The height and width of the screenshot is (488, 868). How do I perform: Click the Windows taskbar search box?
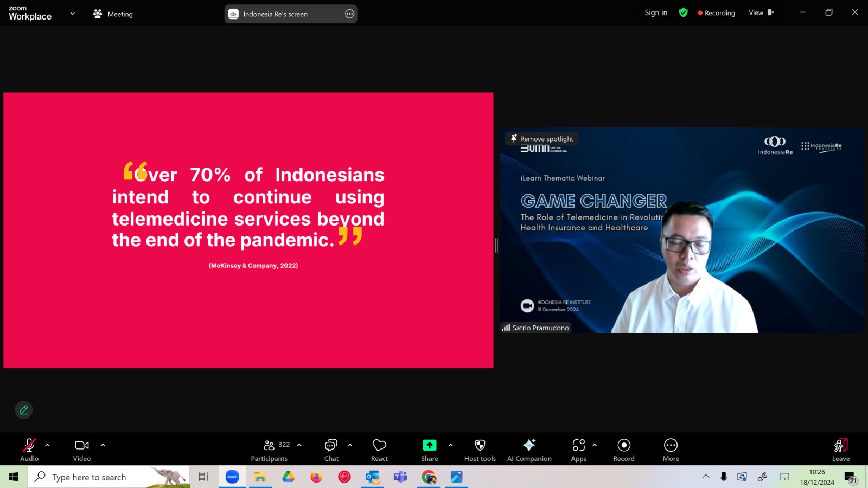pyautogui.click(x=109, y=477)
